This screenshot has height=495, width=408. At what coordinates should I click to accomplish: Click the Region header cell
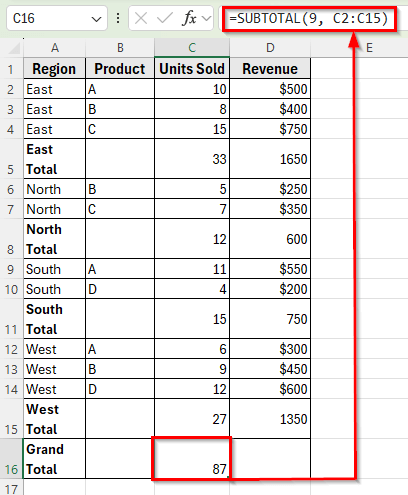coord(55,69)
